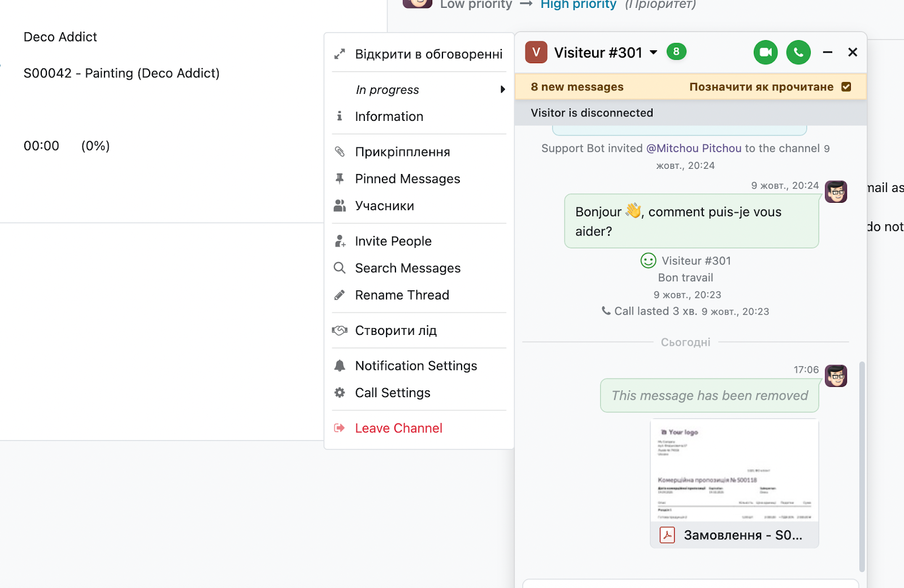
Task: Click the red V avatar of Visiteur #301
Action: 536,53
